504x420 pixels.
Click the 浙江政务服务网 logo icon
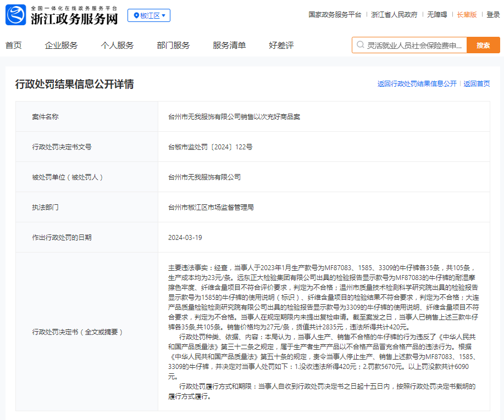[15, 15]
